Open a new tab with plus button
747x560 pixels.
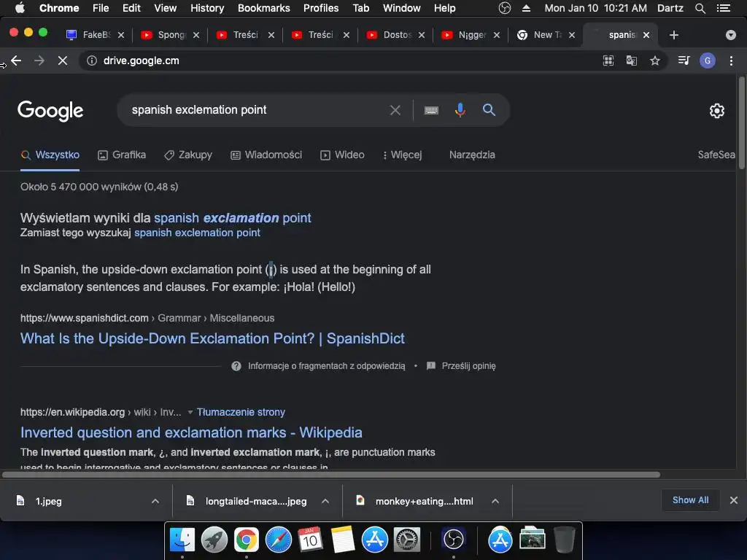coord(673,35)
